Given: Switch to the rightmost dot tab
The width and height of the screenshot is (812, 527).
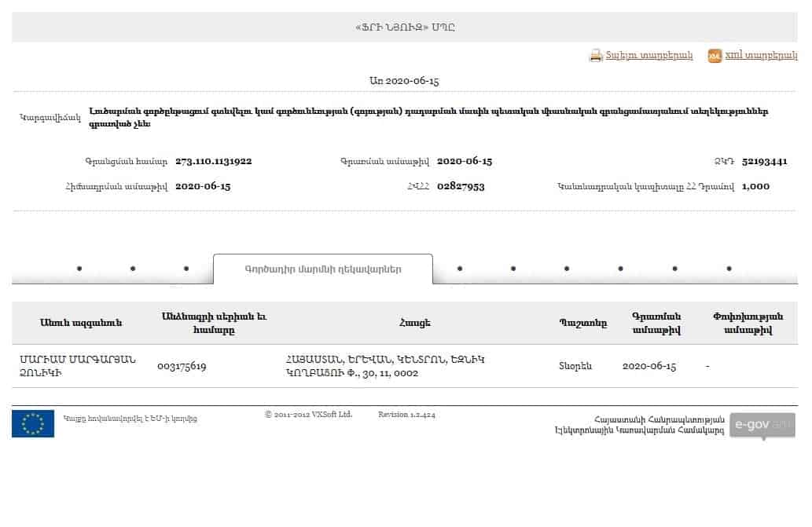Looking at the screenshot, I should [x=729, y=269].
